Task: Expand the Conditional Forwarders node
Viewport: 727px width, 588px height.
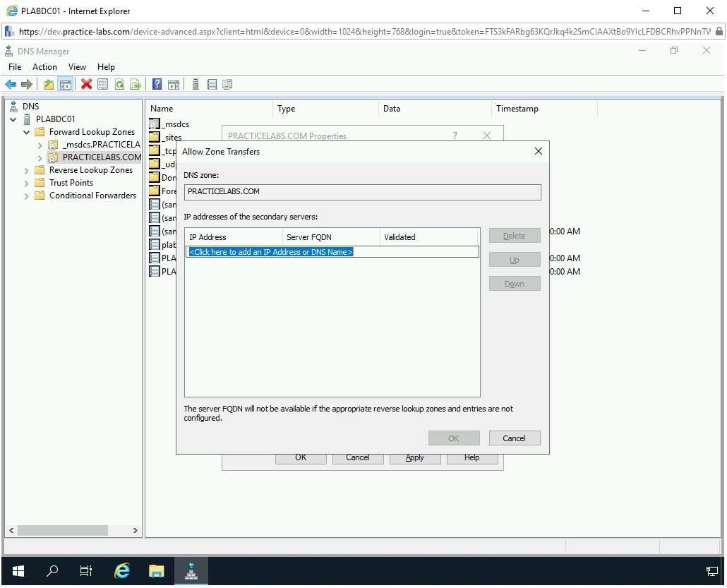Action: click(x=27, y=196)
